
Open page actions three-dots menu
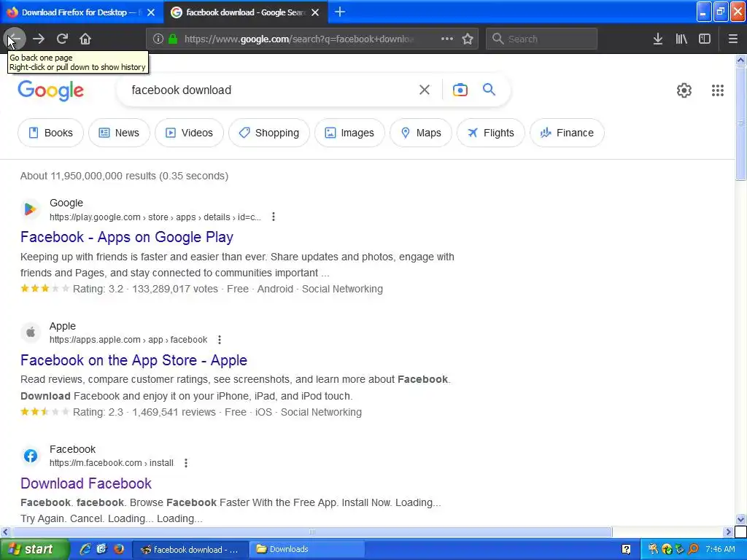tap(447, 39)
